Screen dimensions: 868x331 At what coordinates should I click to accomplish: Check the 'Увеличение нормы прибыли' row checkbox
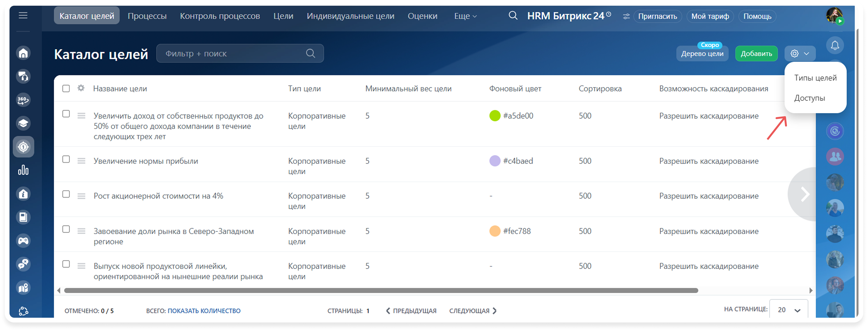coord(66,159)
